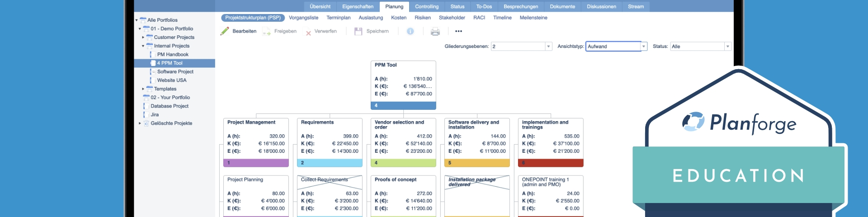
Task: Open the Timeline view
Action: point(502,18)
